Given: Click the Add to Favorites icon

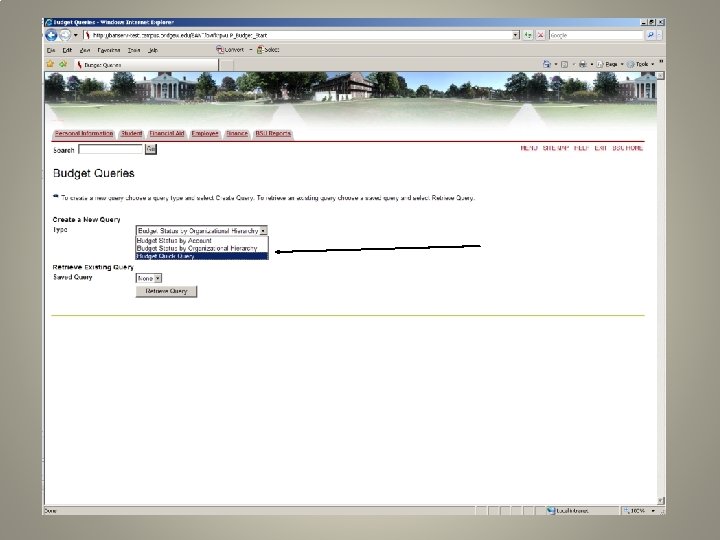Looking at the screenshot, I should pos(63,64).
